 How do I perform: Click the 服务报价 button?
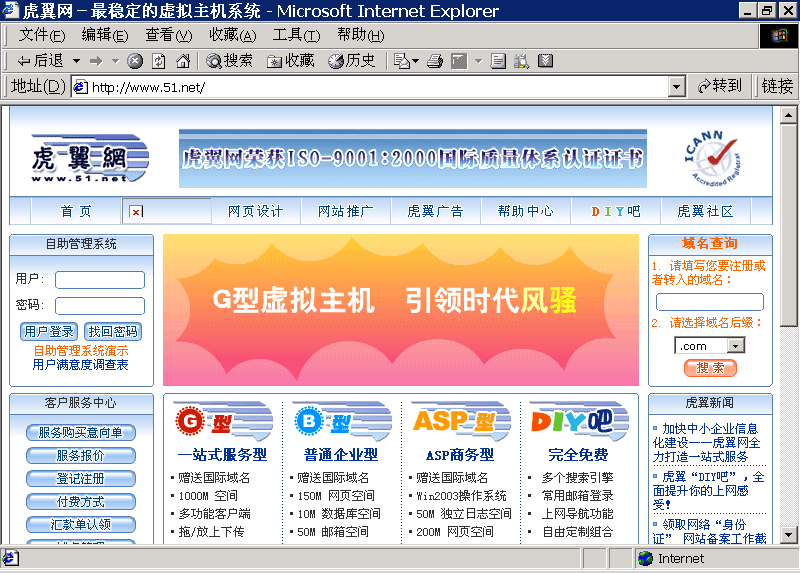[x=81, y=455]
